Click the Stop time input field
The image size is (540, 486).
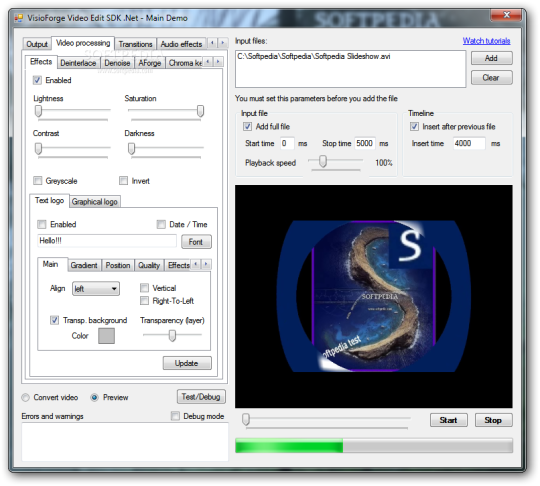(x=365, y=143)
